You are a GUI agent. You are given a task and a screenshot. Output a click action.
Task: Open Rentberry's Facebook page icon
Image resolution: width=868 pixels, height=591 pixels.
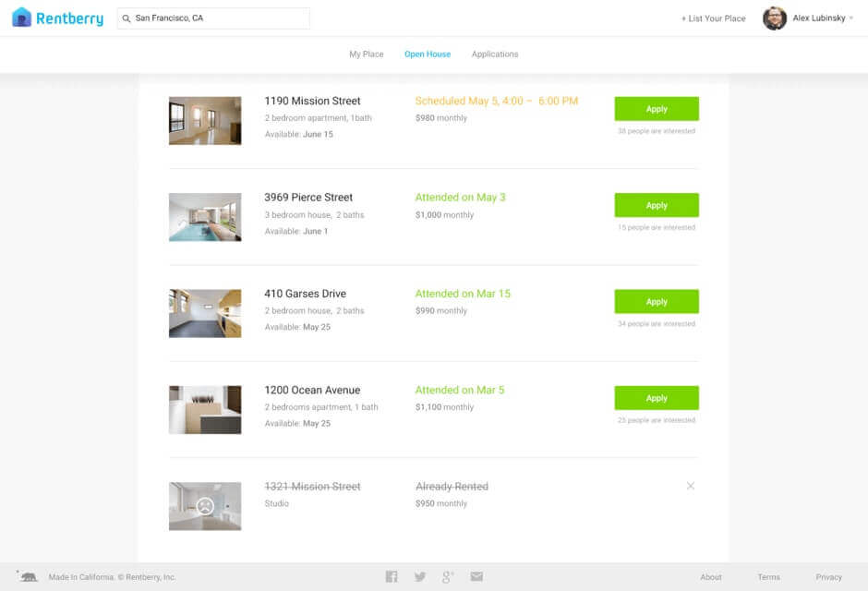(392, 577)
